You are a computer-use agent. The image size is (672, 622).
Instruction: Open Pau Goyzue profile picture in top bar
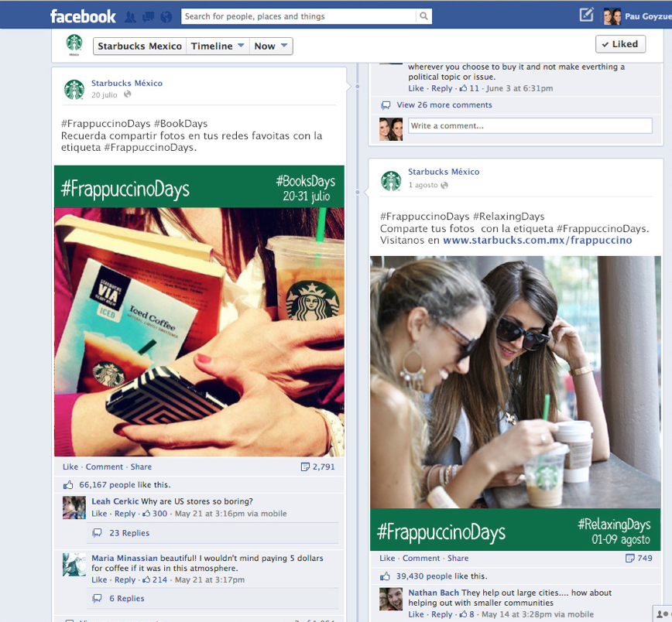coord(612,16)
